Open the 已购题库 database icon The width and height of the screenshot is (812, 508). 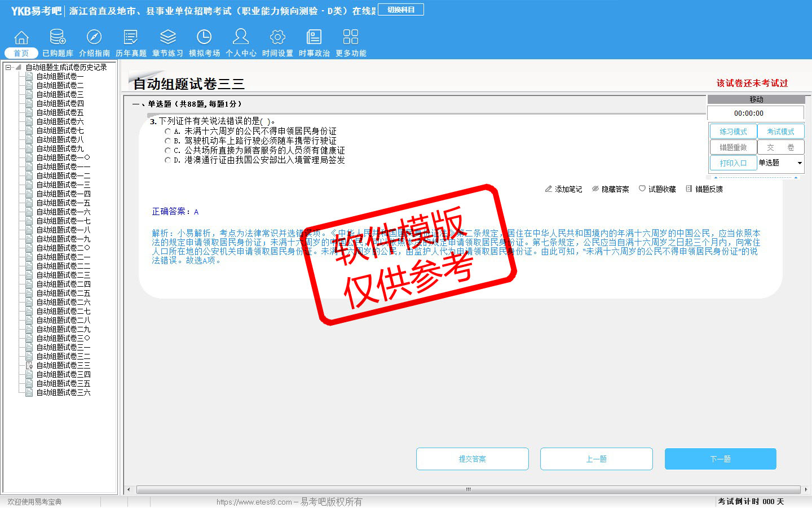(58, 38)
